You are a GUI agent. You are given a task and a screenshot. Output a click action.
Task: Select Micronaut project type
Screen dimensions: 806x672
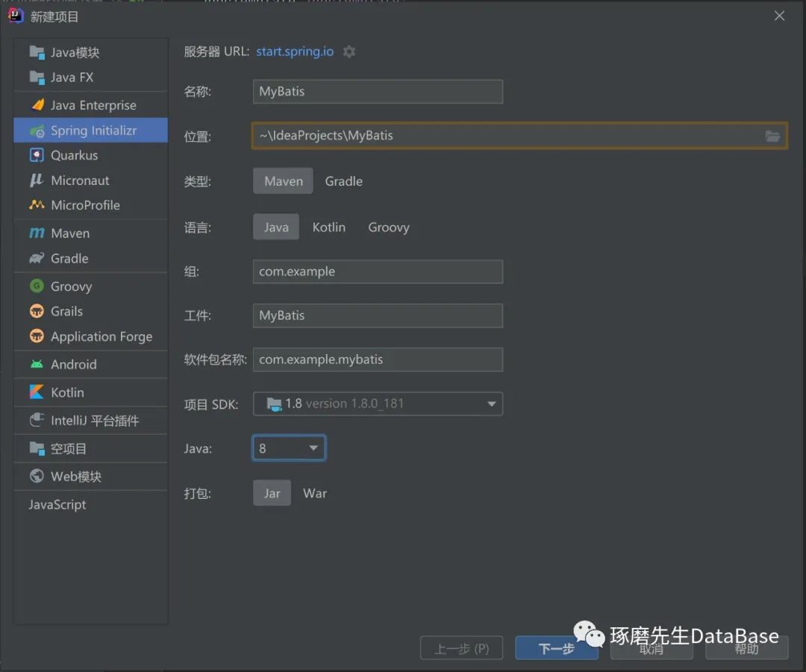point(91,180)
